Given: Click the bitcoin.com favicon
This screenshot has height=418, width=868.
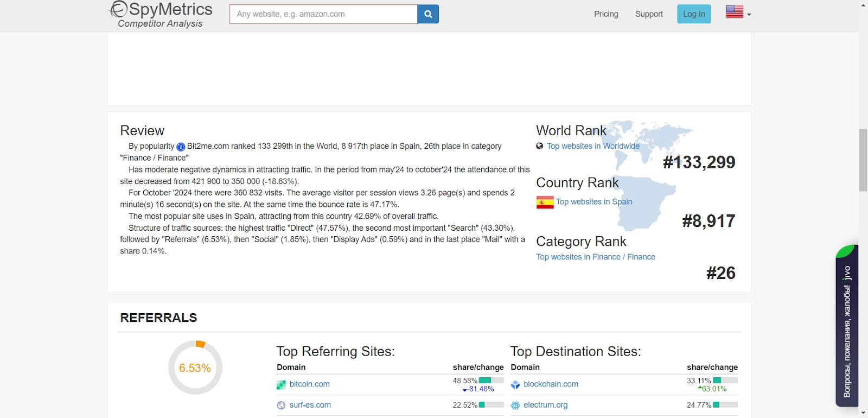Looking at the screenshot, I should [x=281, y=384].
